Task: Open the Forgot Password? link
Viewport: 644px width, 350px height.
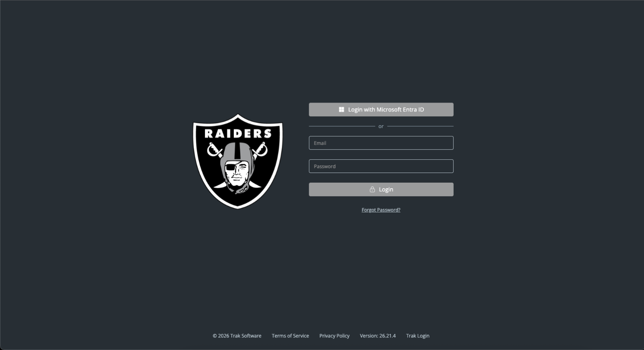Action: tap(381, 210)
